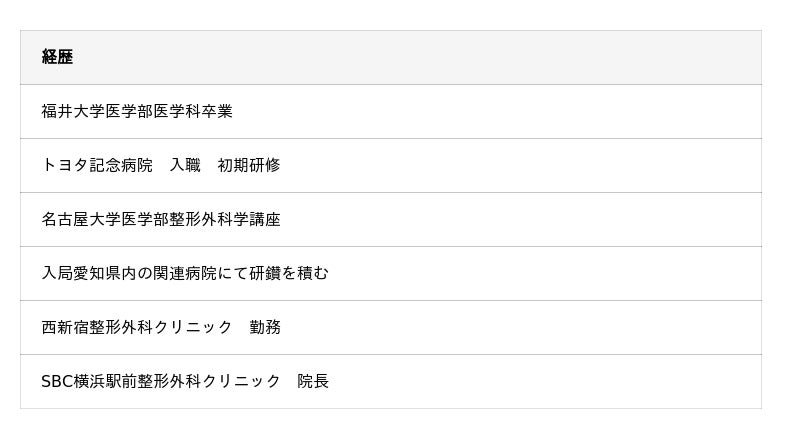800x439 pixels.
Task: Click the 初期研修 text
Action: point(249,165)
